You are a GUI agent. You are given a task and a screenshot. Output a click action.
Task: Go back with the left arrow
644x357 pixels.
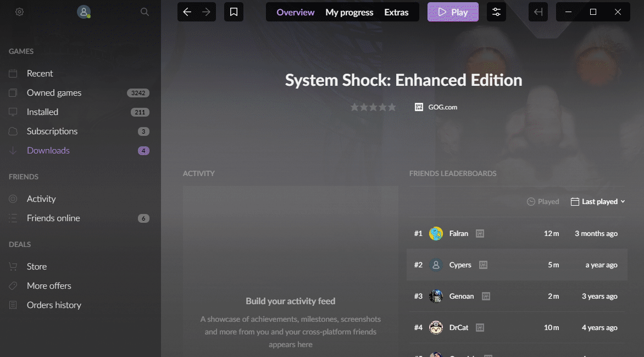point(187,12)
